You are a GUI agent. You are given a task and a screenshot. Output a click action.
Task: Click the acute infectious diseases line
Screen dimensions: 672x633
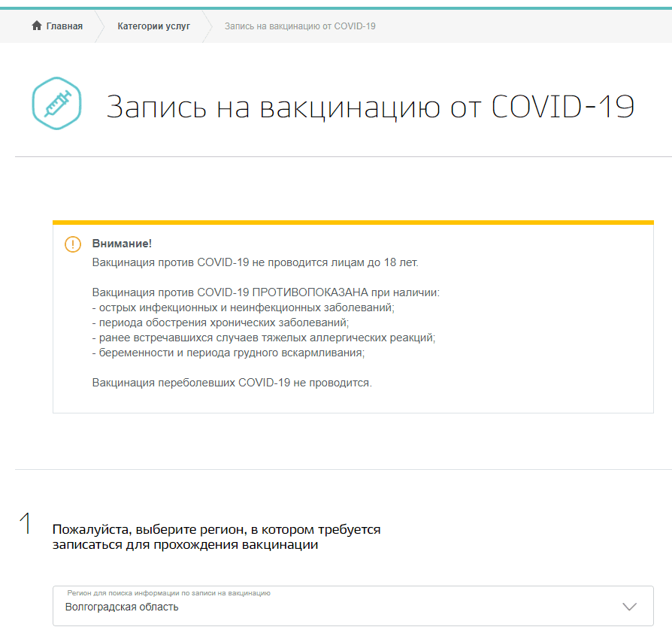[243, 307]
